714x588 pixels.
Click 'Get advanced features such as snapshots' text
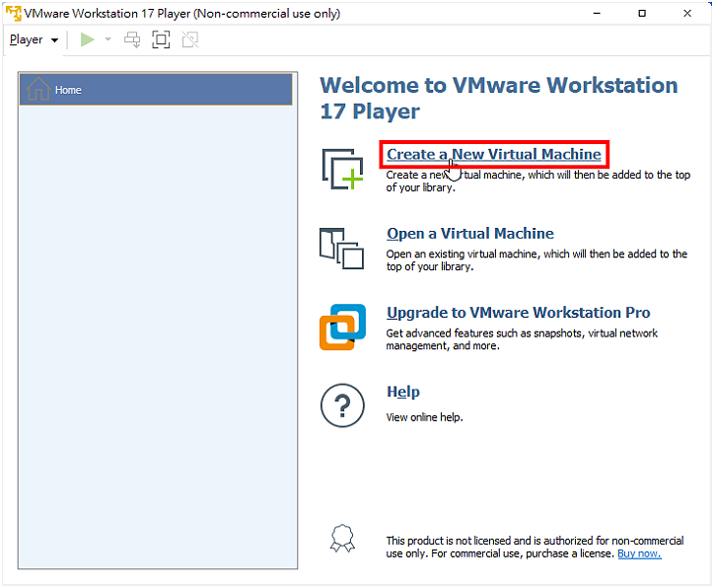522,339
